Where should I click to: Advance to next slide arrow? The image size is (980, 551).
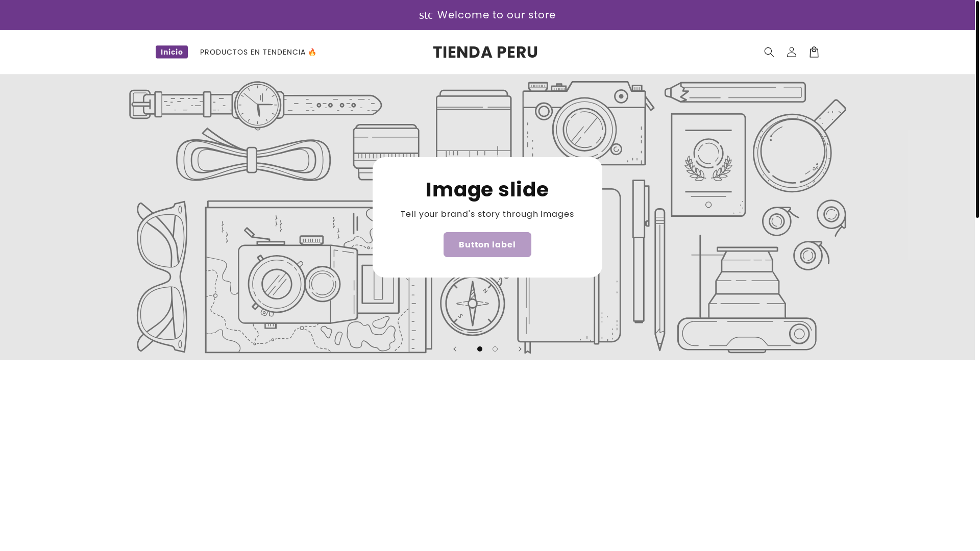pyautogui.click(x=520, y=349)
